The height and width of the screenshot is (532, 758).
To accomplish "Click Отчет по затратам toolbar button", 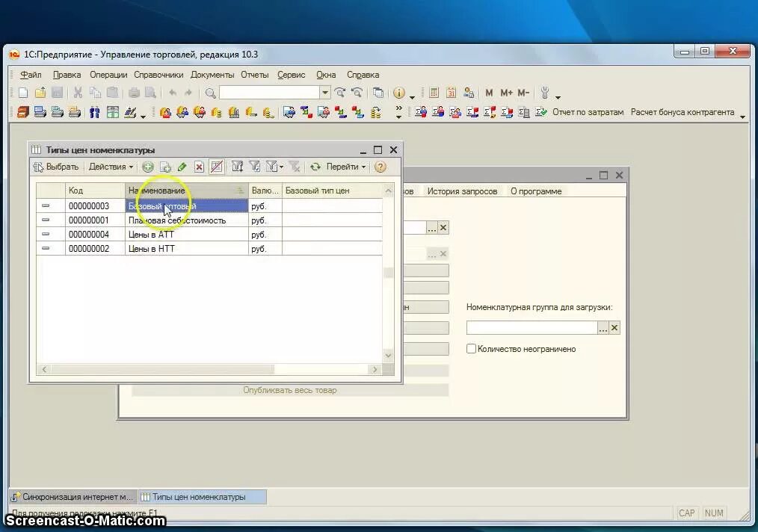I will point(588,112).
